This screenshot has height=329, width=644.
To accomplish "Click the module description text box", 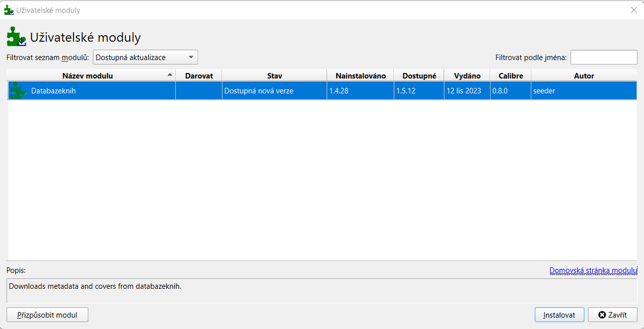I will click(322, 291).
